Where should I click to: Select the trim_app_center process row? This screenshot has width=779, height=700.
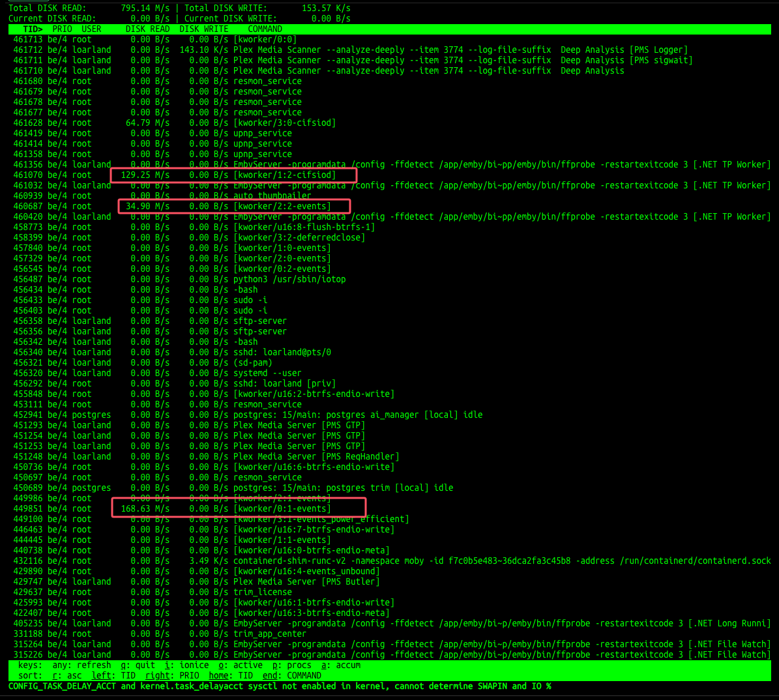point(390,634)
